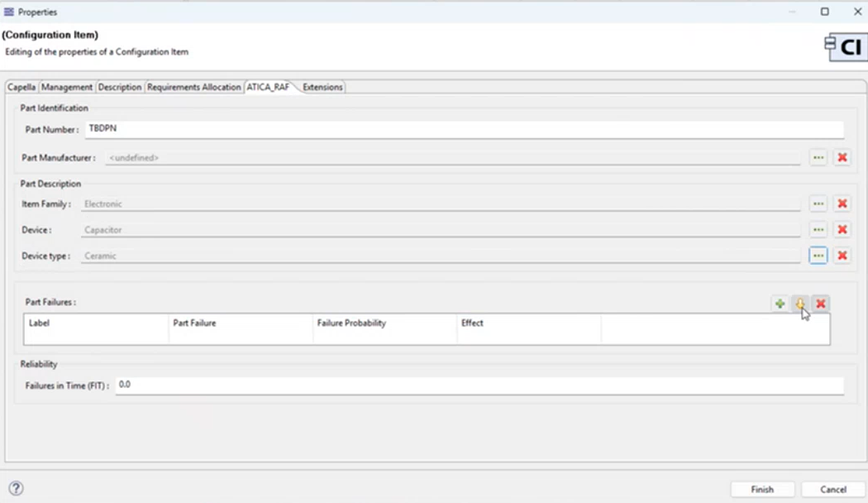
Task: Focus the Failures in Time (FIT) field
Action: coord(479,386)
